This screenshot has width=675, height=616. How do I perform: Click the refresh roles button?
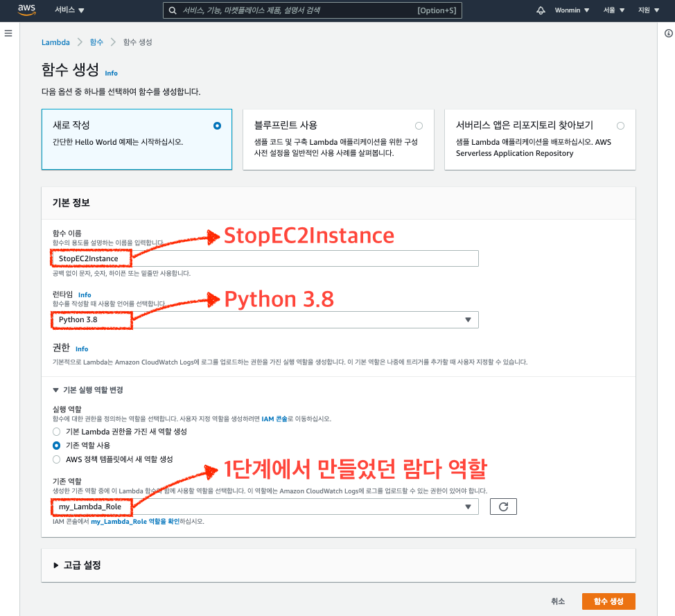(x=503, y=507)
